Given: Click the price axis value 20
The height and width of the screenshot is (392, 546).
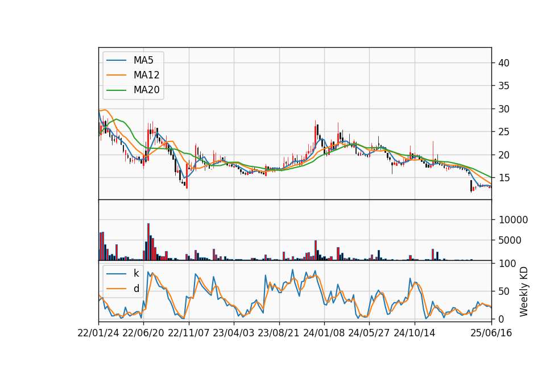Looking at the screenshot, I should 504,155.
